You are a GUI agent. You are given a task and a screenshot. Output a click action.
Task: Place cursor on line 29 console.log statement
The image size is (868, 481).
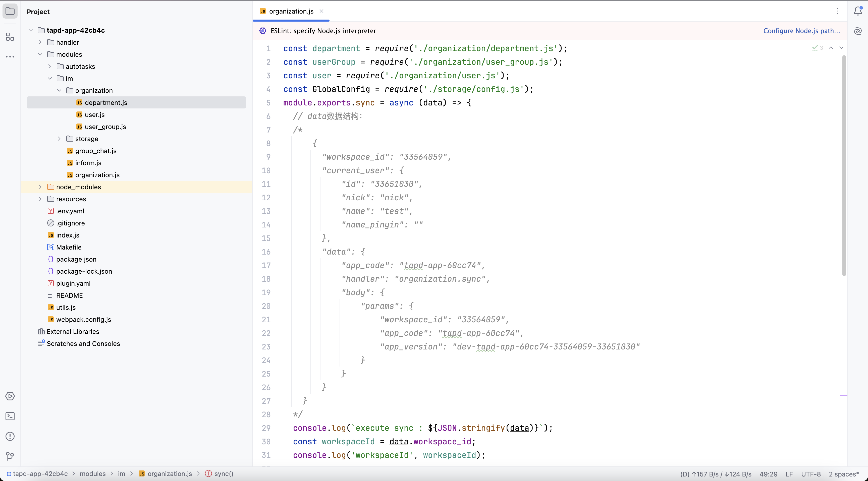[x=423, y=428]
